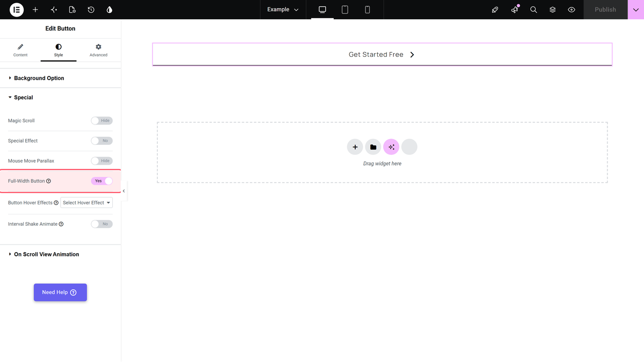Click the Need Help button
Image resolution: width=644 pixels, height=362 pixels.
pyautogui.click(x=60, y=292)
